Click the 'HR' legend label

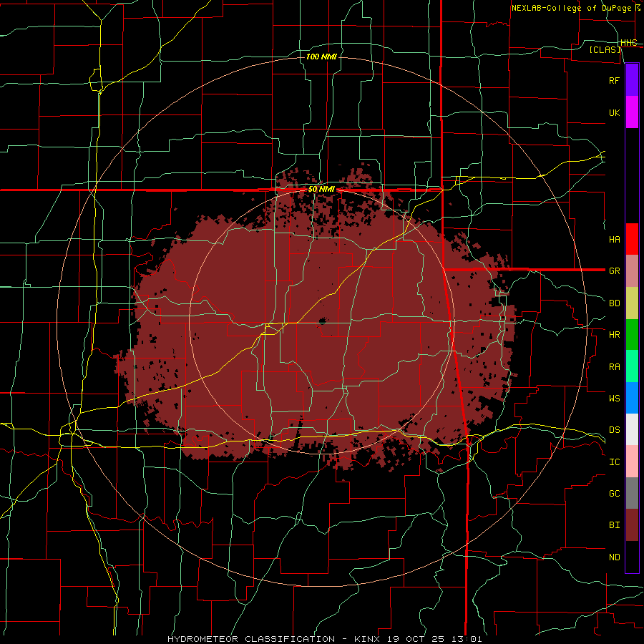pyautogui.click(x=614, y=335)
